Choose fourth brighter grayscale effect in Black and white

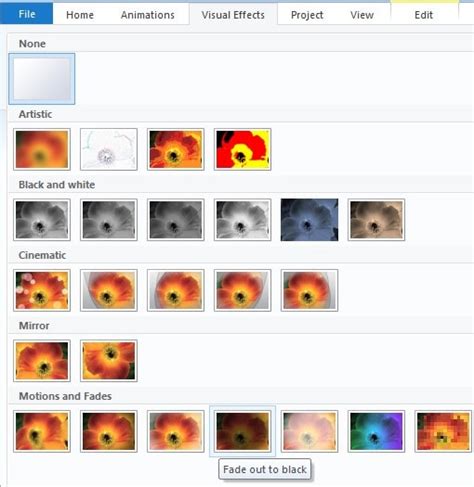[x=243, y=220]
